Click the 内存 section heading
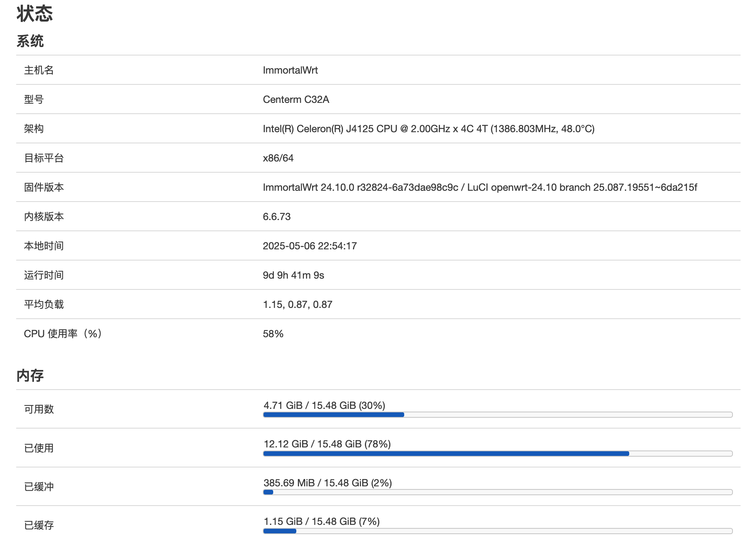 30,375
